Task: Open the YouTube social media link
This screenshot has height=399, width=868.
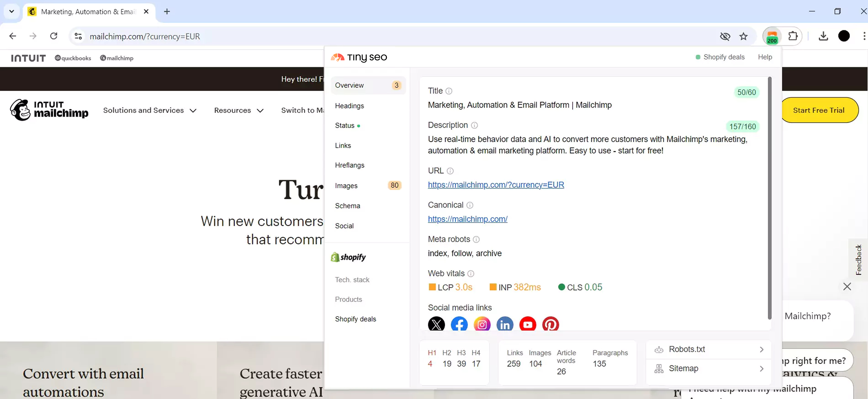Action: pyautogui.click(x=528, y=324)
